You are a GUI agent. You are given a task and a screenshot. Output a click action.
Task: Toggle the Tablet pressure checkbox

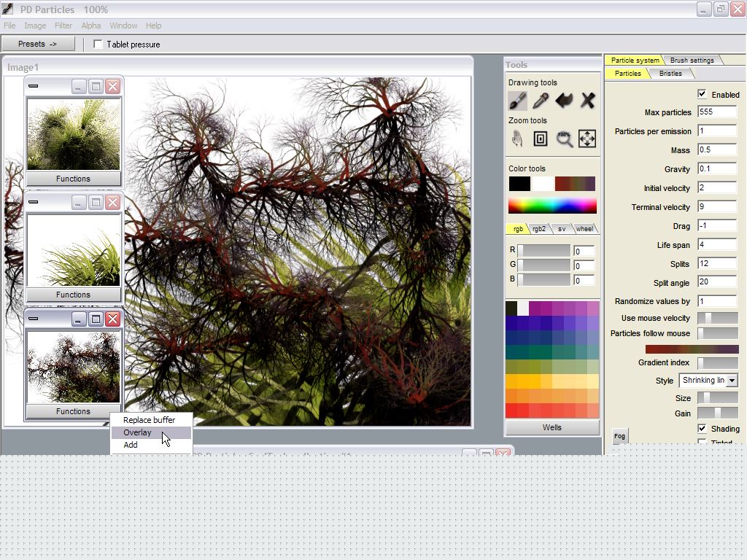(98, 44)
